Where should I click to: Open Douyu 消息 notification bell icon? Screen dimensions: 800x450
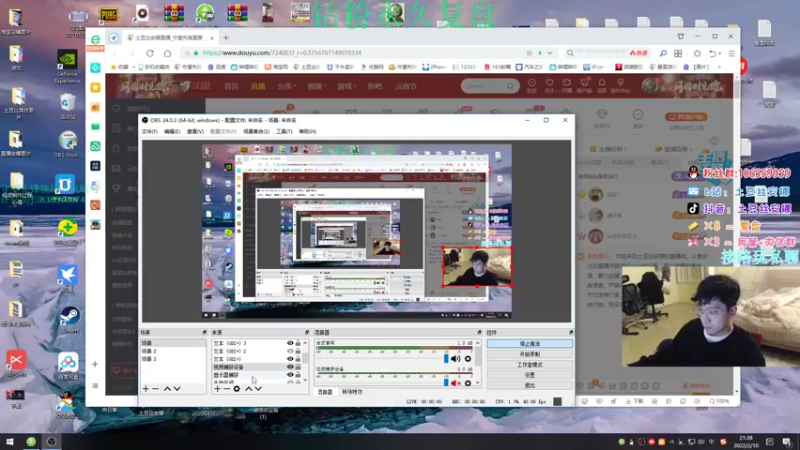[x=602, y=85]
